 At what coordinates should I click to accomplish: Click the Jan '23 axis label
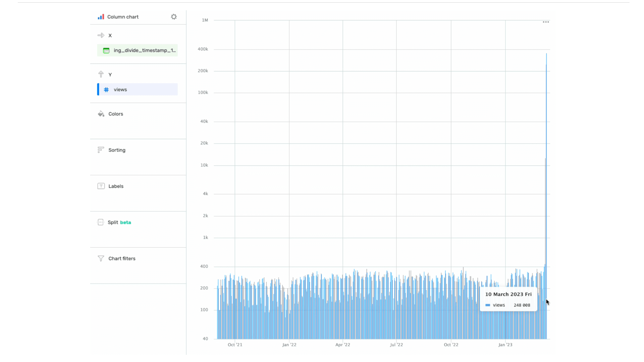click(505, 345)
